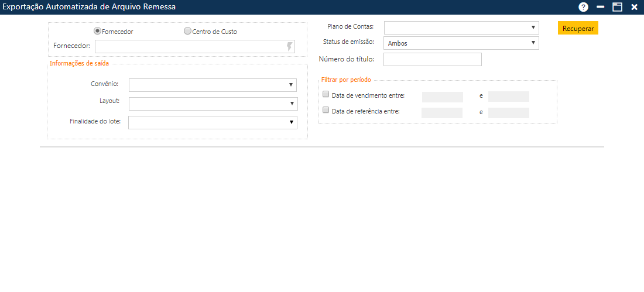Expand the Layout dropdown

(x=213, y=104)
